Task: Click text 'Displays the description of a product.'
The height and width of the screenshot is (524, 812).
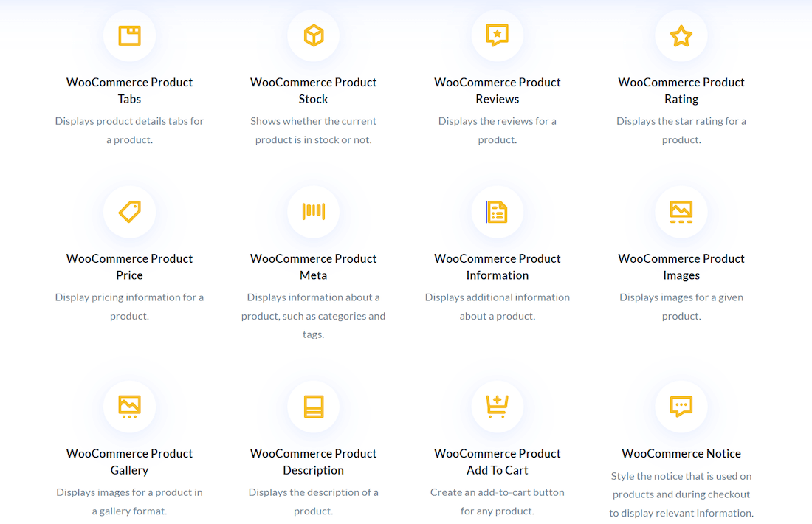Action: [313, 502]
